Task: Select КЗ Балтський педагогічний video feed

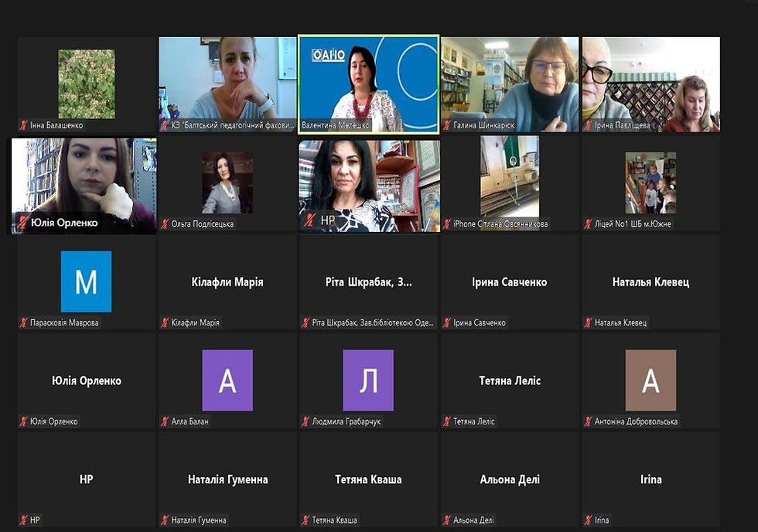Action: point(227,84)
